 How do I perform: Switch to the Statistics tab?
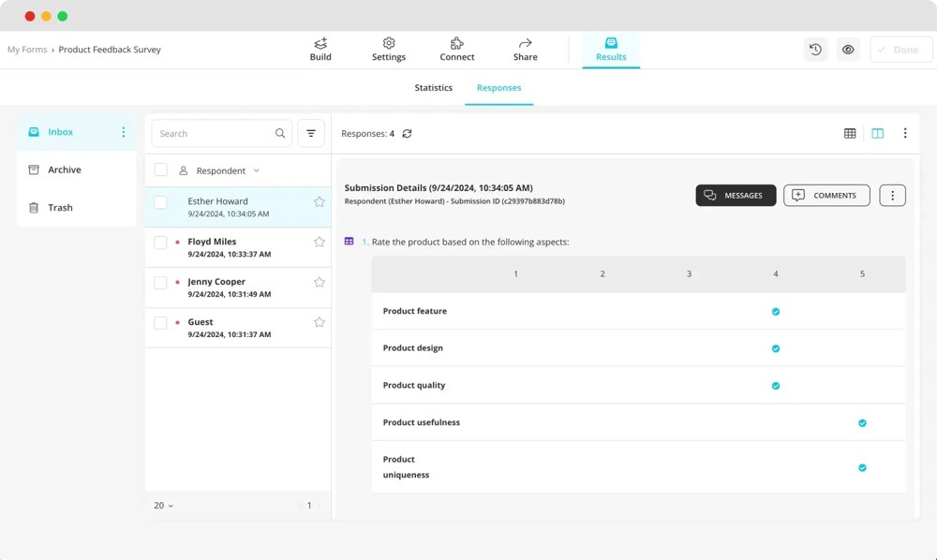pyautogui.click(x=433, y=88)
